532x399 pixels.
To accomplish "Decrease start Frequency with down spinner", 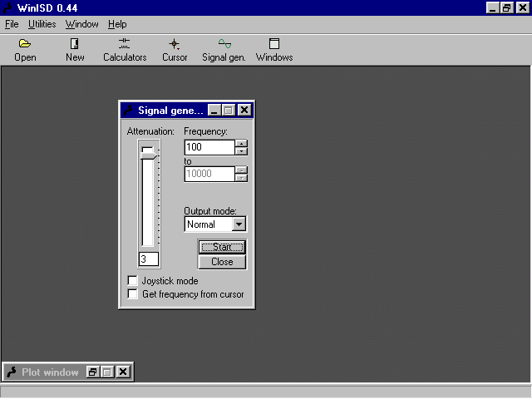I will [x=241, y=151].
